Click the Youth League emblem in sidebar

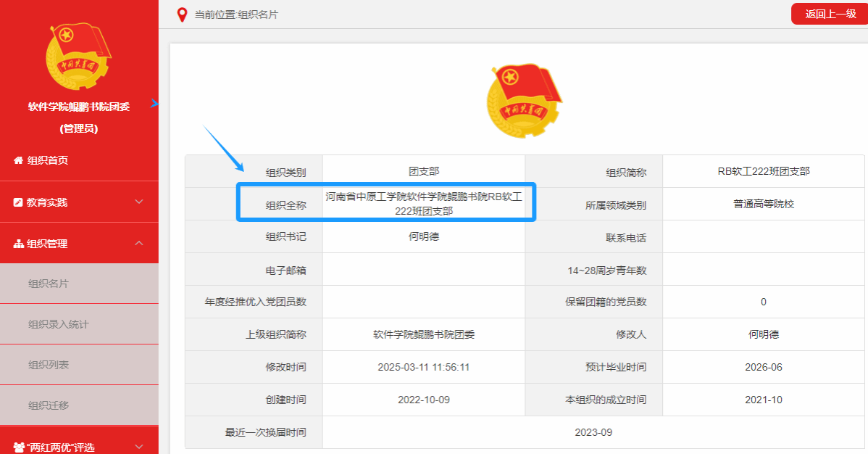pos(78,56)
